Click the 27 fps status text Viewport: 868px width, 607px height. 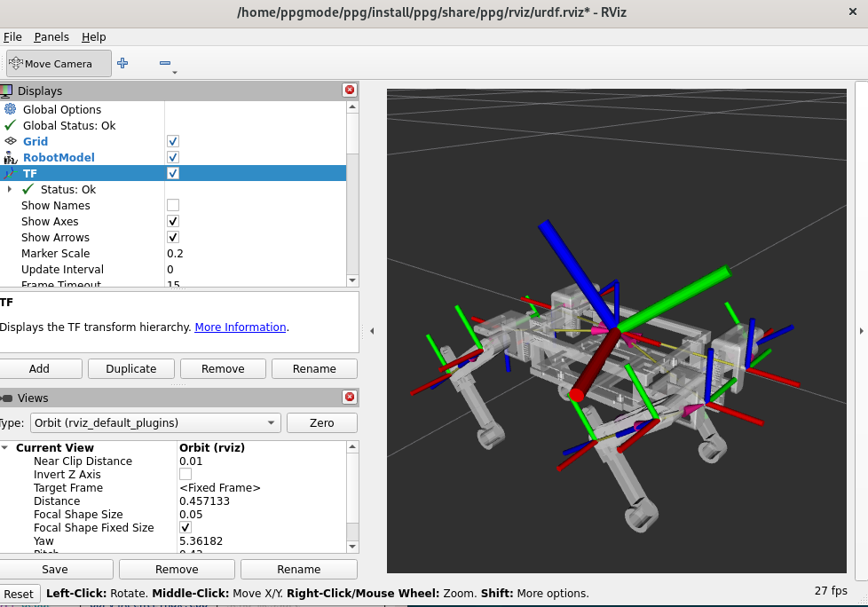tap(831, 590)
